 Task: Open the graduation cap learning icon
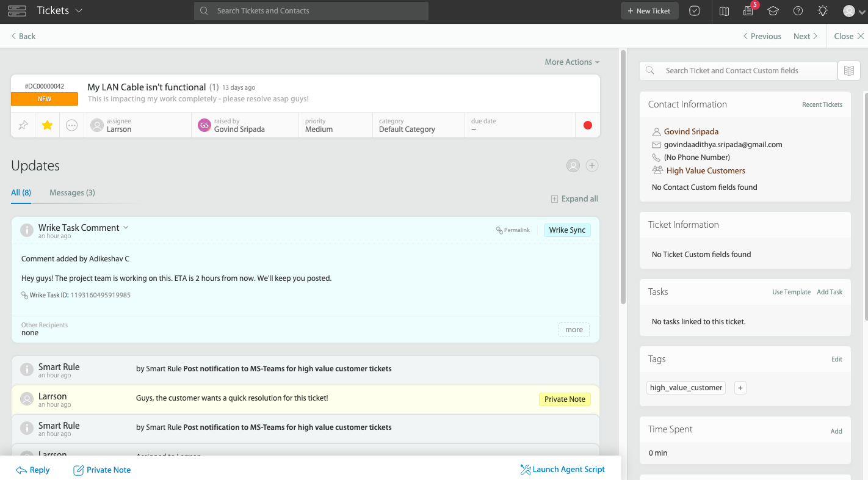(x=773, y=11)
